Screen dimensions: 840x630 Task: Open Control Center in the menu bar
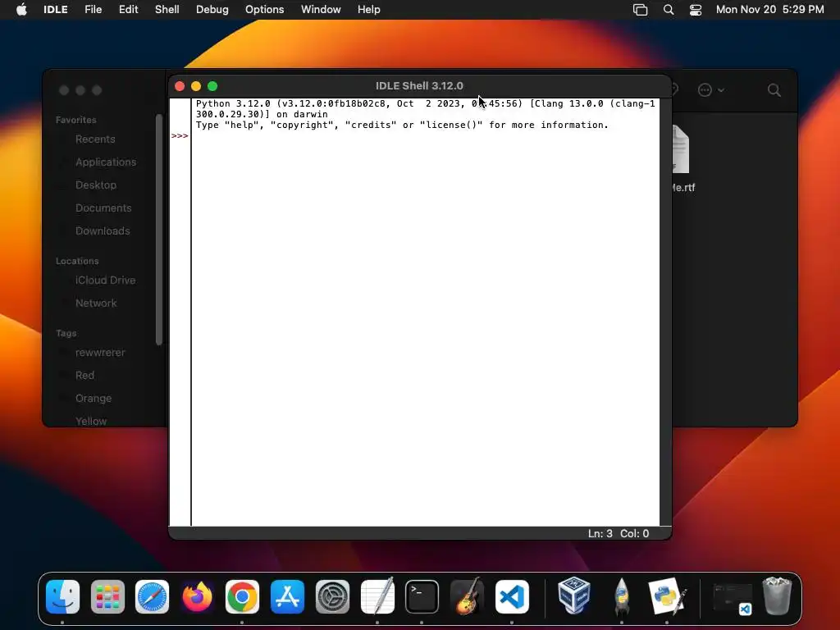[x=696, y=10]
